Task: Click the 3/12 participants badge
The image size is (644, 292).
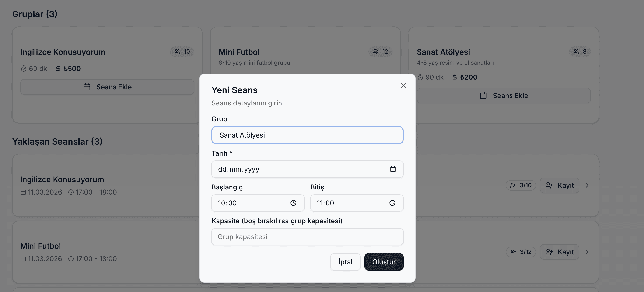Action: [x=521, y=252]
